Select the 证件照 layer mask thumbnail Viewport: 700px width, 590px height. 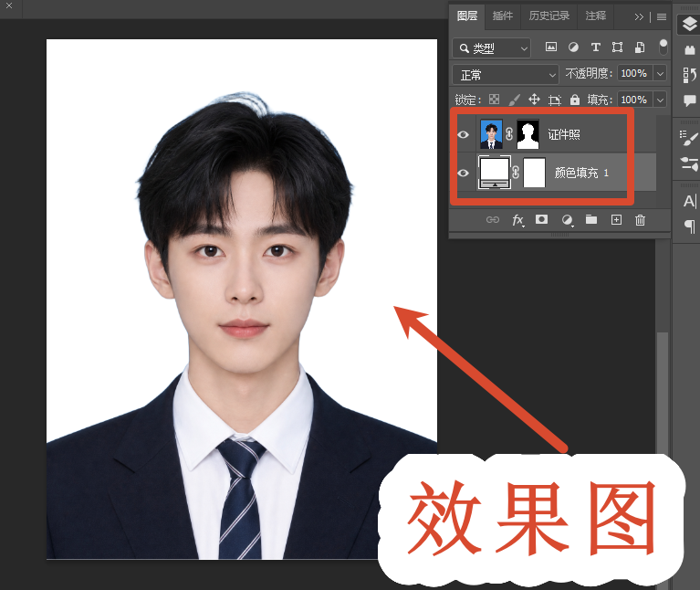click(x=528, y=134)
